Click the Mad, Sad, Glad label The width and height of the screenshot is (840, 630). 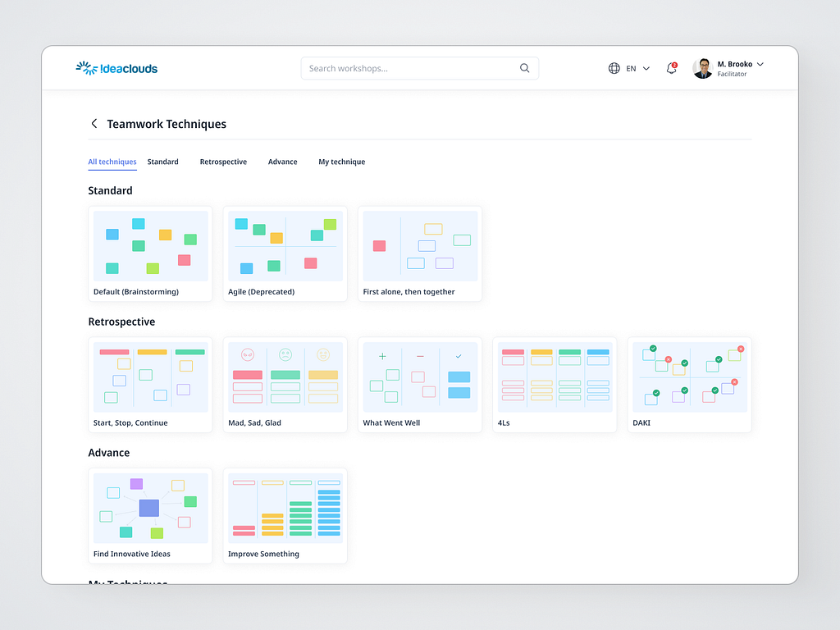pyautogui.click(x=254, y=422)
